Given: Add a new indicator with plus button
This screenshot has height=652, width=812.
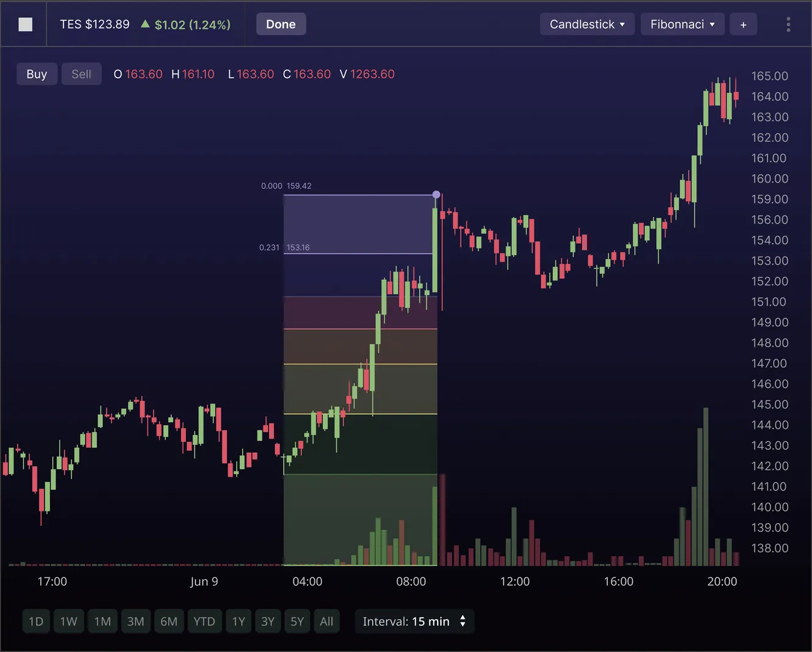Looking at the screenshot, I should [x=743, y=24].
